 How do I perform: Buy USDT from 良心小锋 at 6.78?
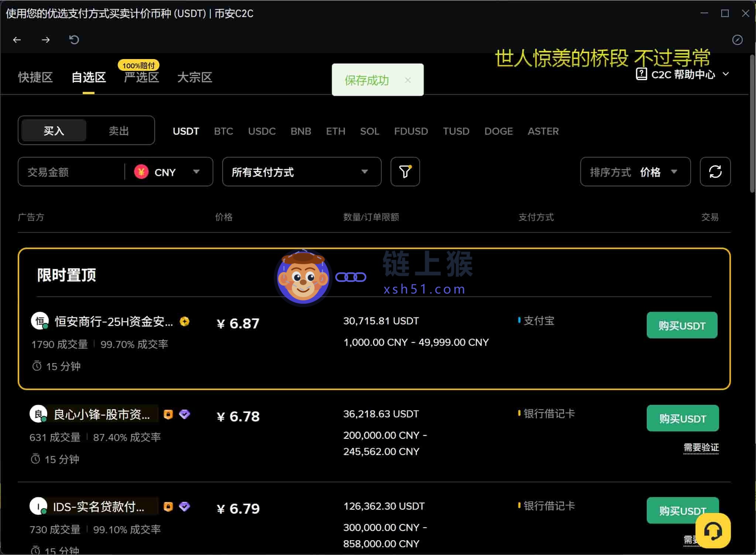coord(683,418)
